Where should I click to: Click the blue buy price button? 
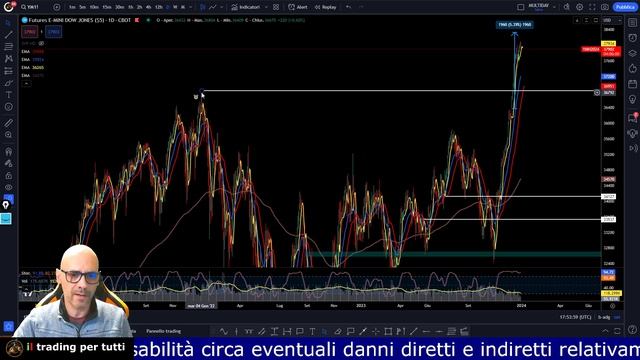pyautogui.click(x=53, y=32)
